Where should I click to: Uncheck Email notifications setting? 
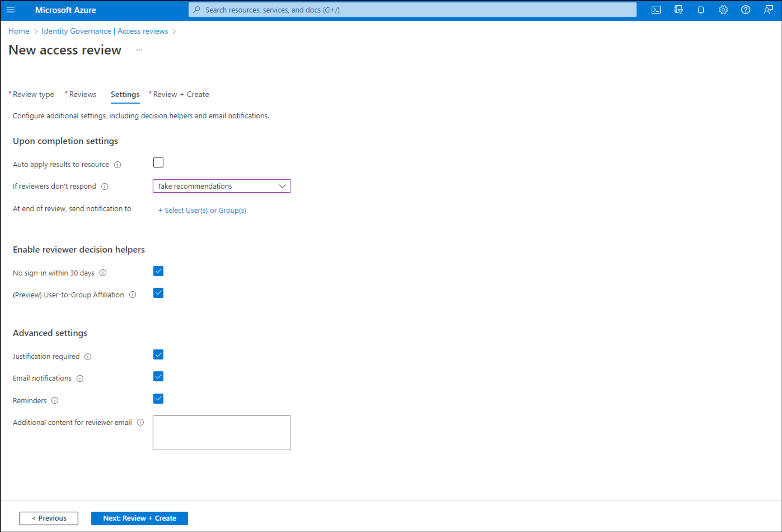158,376
